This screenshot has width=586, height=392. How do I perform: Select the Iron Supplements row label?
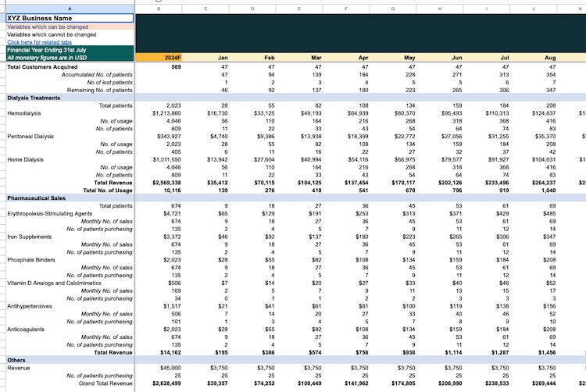coord(29,237)
